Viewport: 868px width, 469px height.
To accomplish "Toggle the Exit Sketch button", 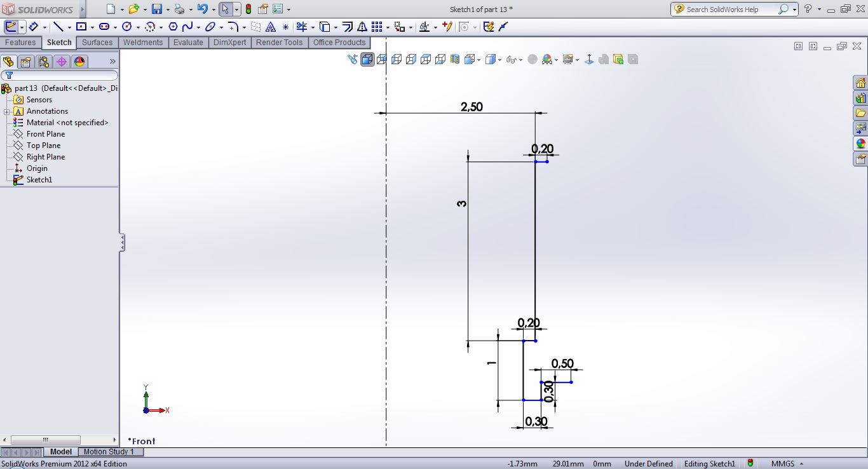I will pos(11,27).
